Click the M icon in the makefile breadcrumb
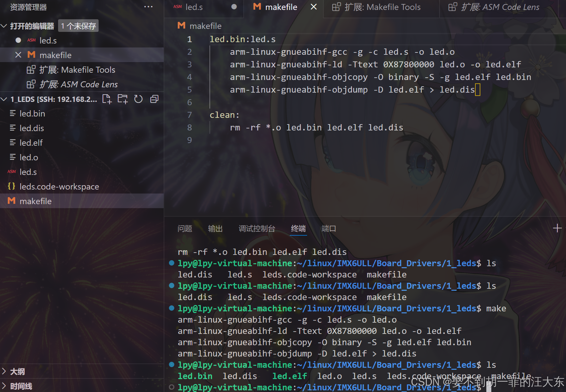The width and height of the screenshot is (566, 392). pyautogui.click(x=181, y=26)
